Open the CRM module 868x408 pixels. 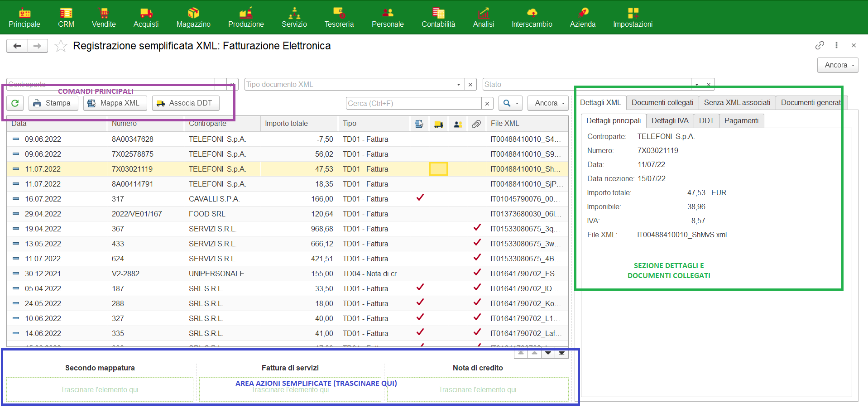pos(66,18)
